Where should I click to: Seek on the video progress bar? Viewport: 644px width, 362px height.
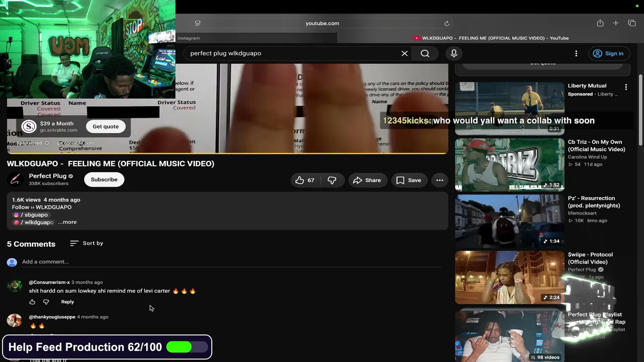click(227, 153)
